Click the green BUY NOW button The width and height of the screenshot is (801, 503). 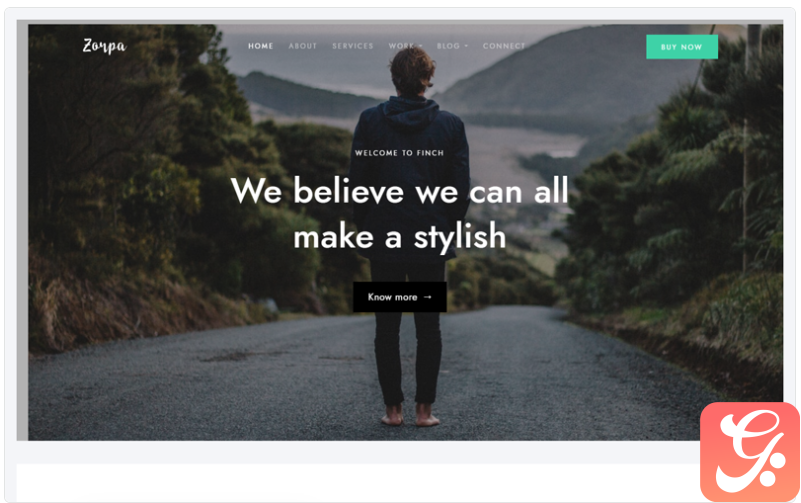[681, 46]
